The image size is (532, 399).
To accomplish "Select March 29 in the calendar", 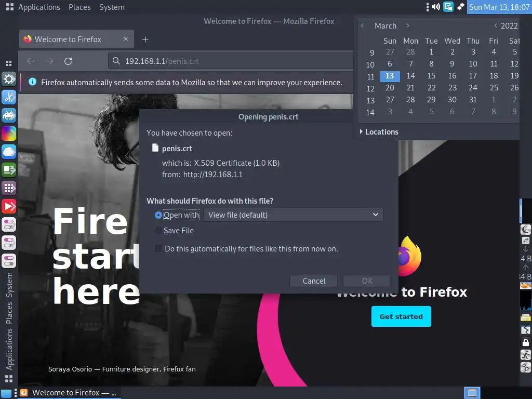I will coord(431,99).
